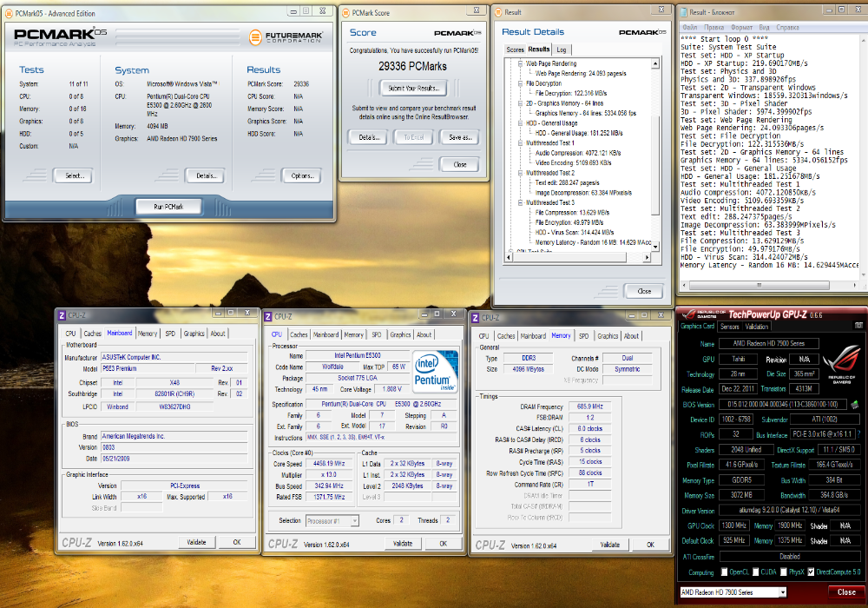868x608 pixels.
Task: Open the Graphics tab in the CPU-Z CPU window
Action: [400, 334]
